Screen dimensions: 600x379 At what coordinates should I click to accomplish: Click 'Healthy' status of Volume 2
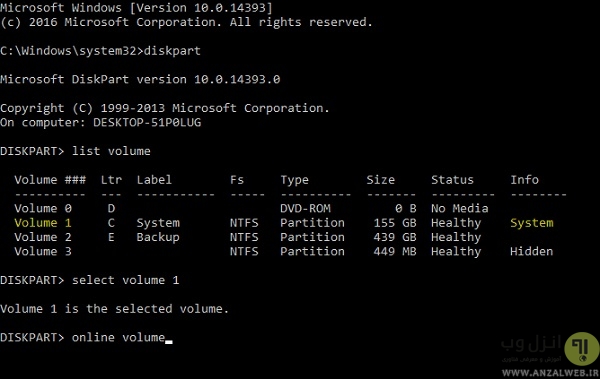[456, 238]
